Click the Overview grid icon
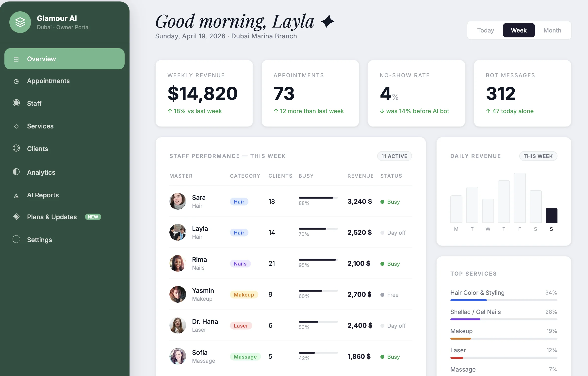588x376 pixels. tap(16, 59)
